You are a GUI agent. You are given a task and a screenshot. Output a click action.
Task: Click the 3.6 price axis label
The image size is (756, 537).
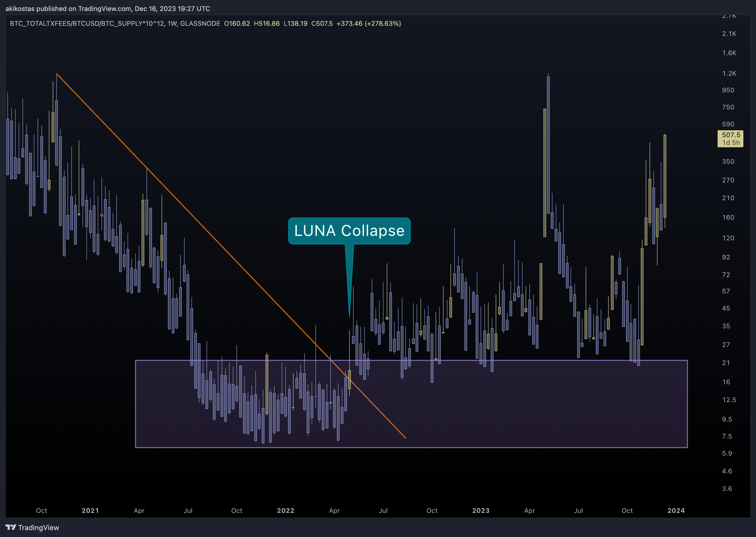click(727, 489)
